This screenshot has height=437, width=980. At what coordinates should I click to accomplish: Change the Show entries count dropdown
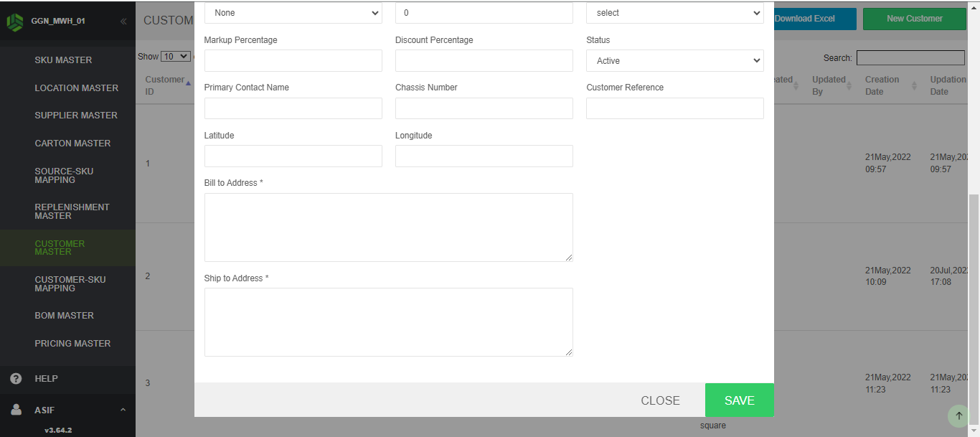(x=175, y=57)
